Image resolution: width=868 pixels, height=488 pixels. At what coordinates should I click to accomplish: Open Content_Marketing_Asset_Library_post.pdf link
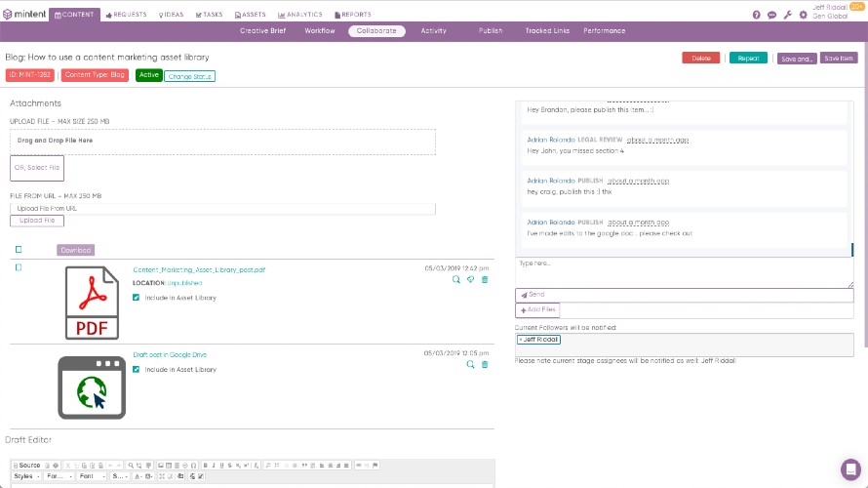click(x=199, y=269)
